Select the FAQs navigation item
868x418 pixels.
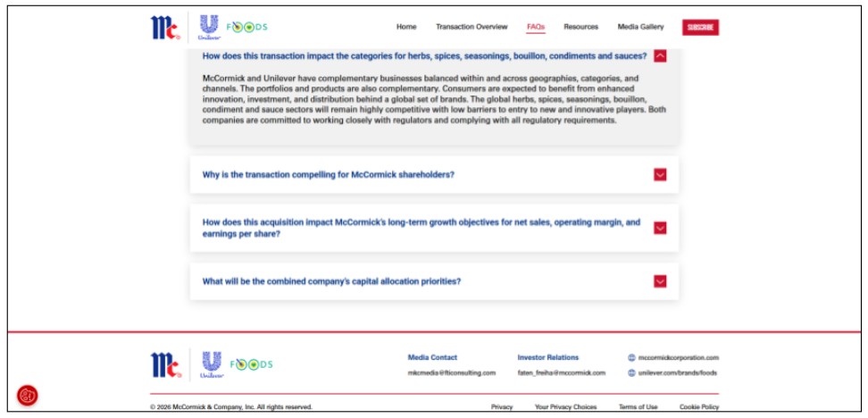click(x=536, y=27)
